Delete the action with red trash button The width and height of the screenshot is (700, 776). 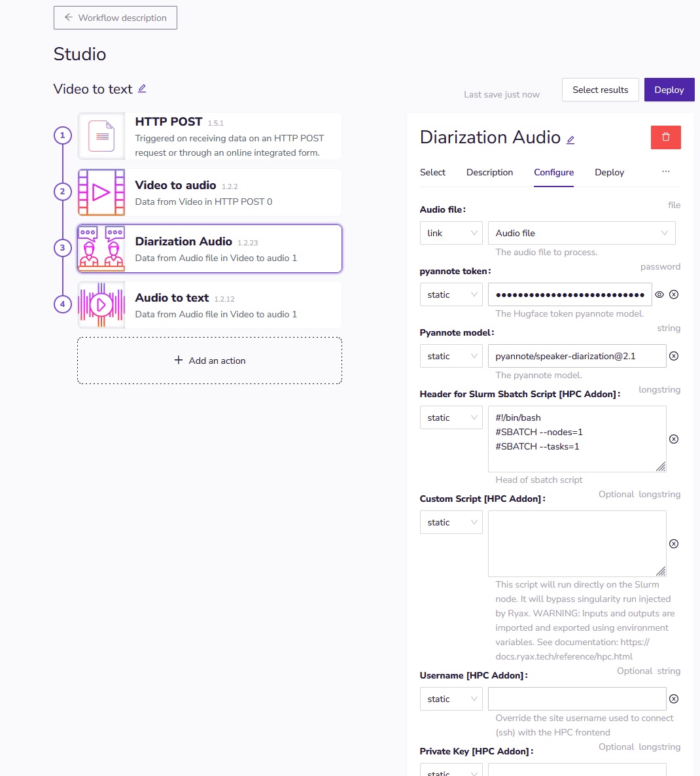click(665, 137)
